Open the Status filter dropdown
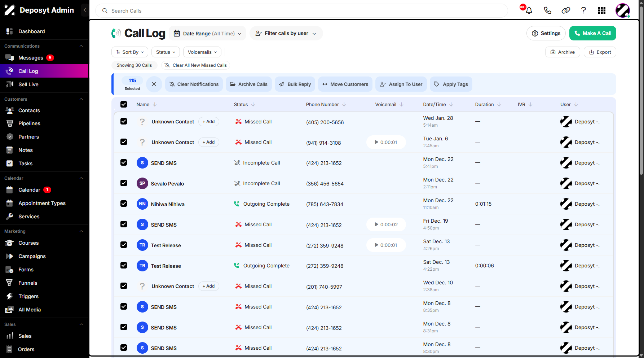The image size is (644, 358). coord(166,52)
